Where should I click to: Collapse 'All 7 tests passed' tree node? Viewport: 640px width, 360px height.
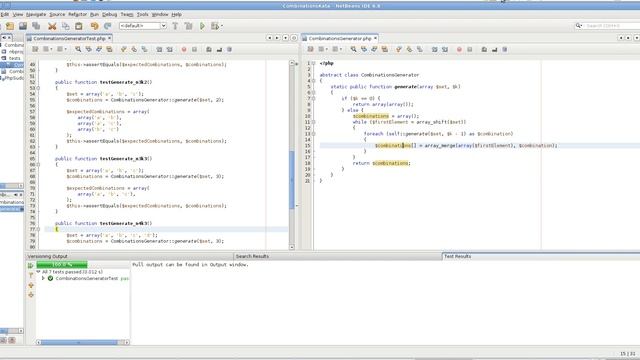tap(38, 271)
